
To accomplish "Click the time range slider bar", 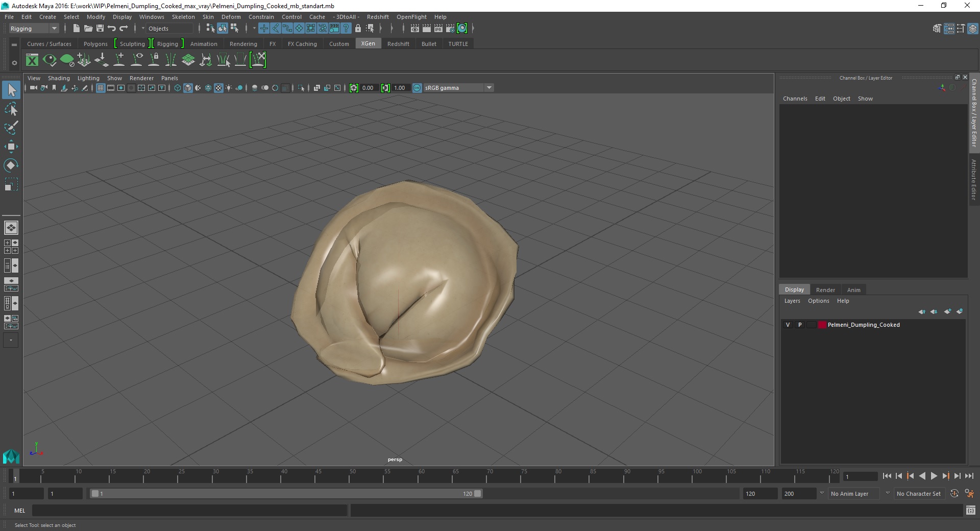I will pos(286,494).
